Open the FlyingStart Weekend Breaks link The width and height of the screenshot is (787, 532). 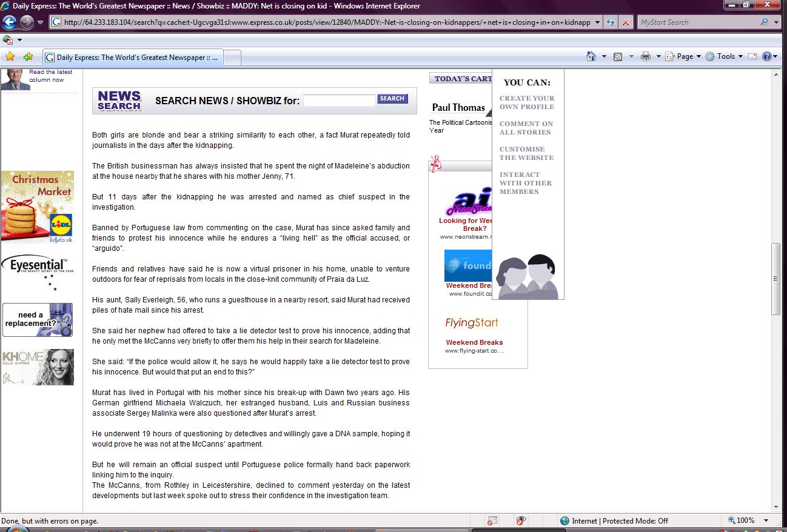474,342
